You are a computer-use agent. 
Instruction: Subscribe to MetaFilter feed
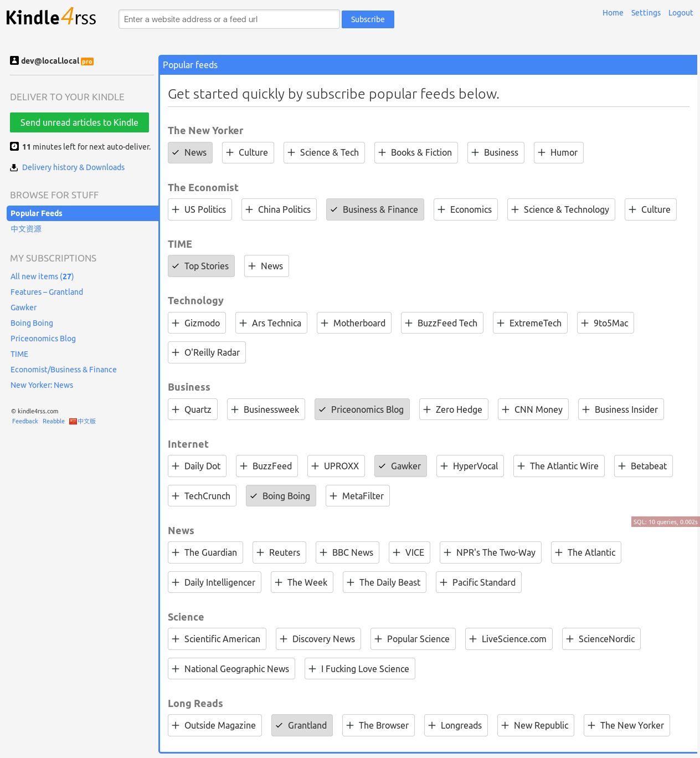pos(358,496)
